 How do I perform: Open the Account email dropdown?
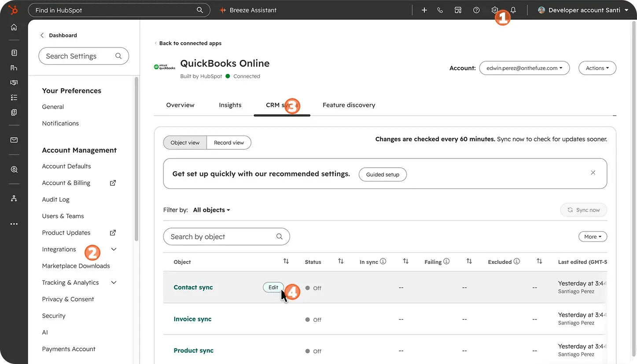click(524, 68)
